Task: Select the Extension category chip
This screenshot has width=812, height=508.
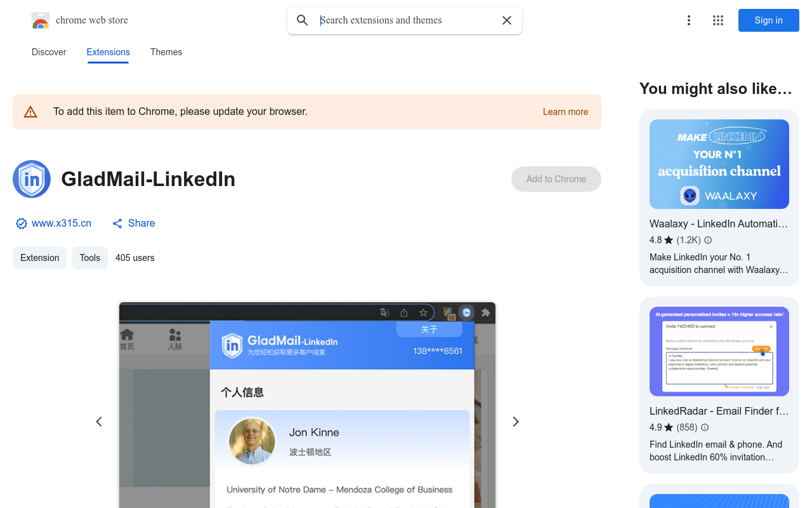Action: point(39,258)
